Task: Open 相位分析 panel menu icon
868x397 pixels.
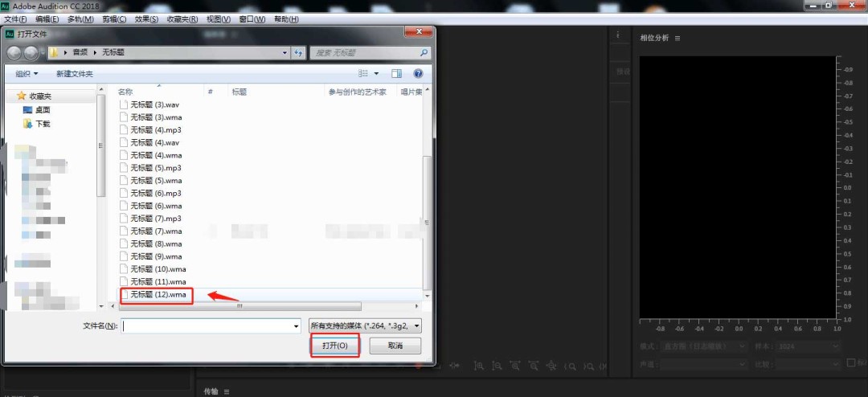Action: coord(678,39)
